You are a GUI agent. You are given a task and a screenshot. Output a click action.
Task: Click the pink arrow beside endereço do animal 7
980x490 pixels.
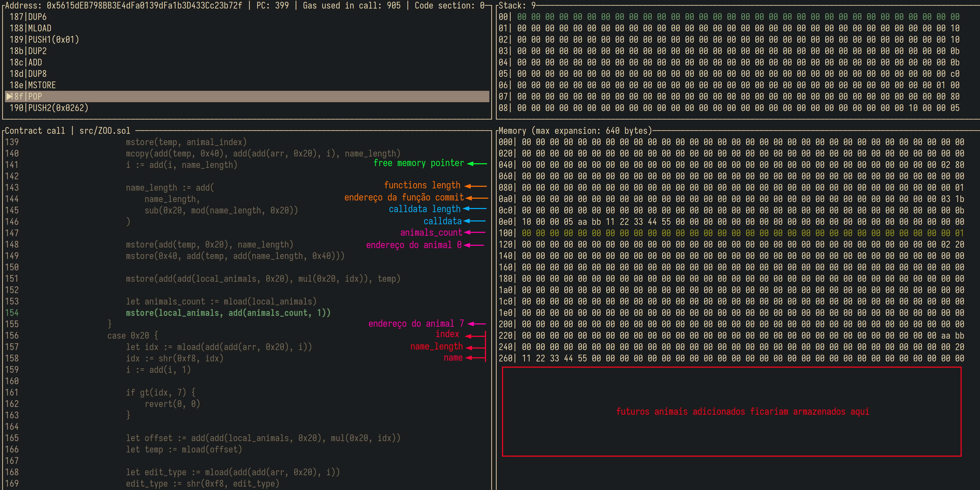[x=476, y=324]
